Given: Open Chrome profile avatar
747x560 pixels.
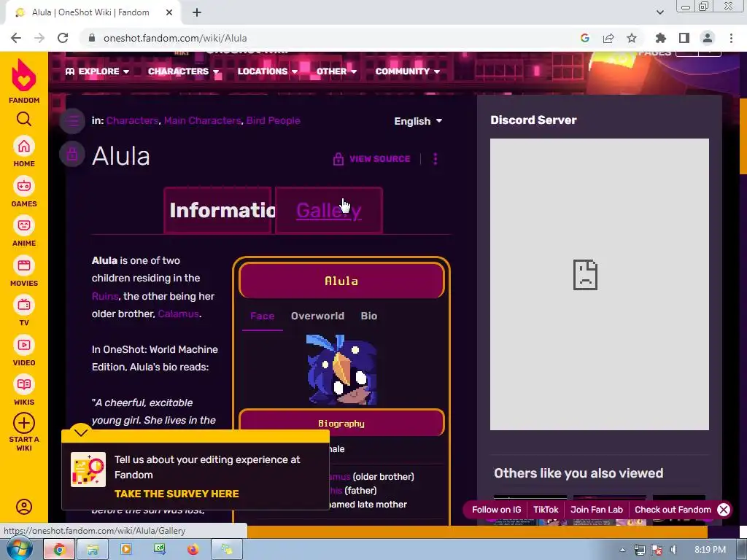Looking at the screenshot, I should click(708, 38).
